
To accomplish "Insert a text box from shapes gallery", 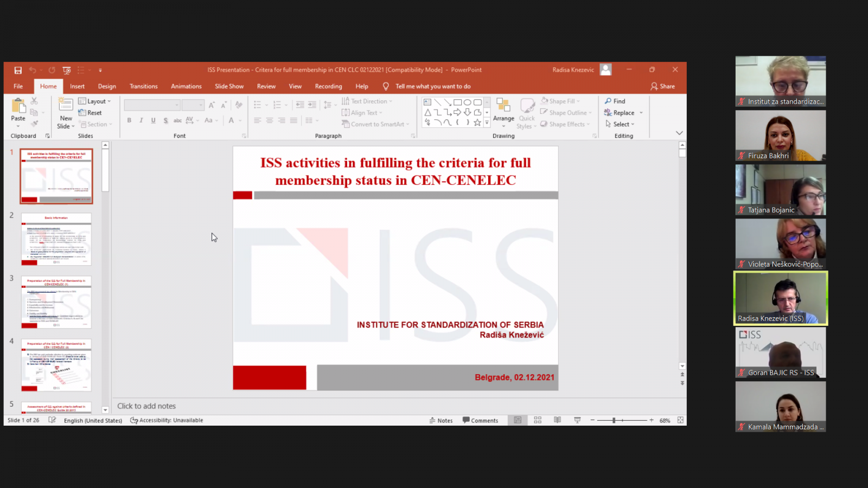I will click(427, 102).
